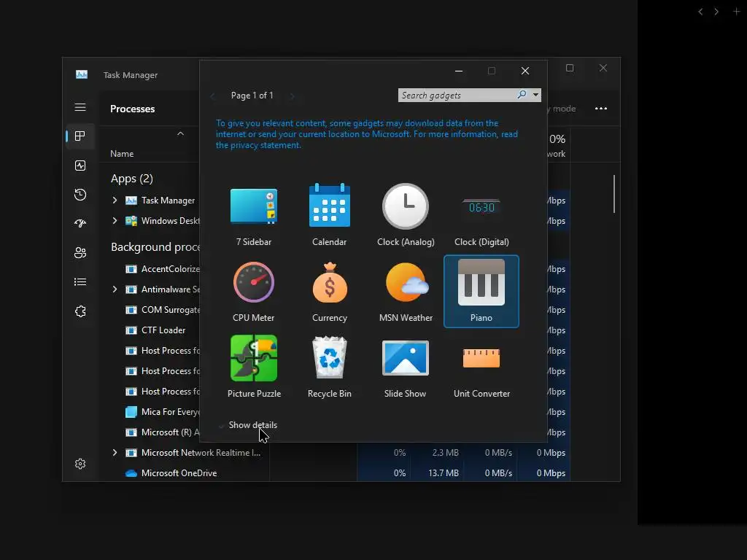Image resolution: width=747 pixels, height=560 pixels.
Task: Click the Name column header
Action: pos(122,154)
